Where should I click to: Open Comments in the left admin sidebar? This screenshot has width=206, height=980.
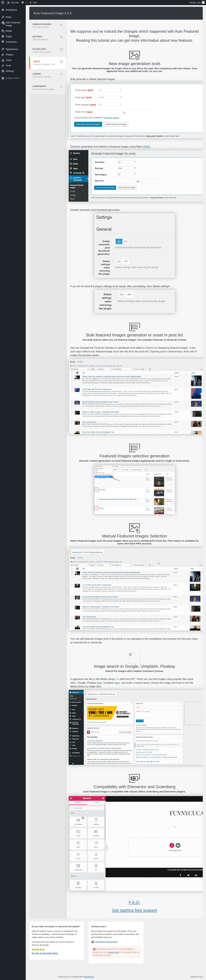click(13, 42)
